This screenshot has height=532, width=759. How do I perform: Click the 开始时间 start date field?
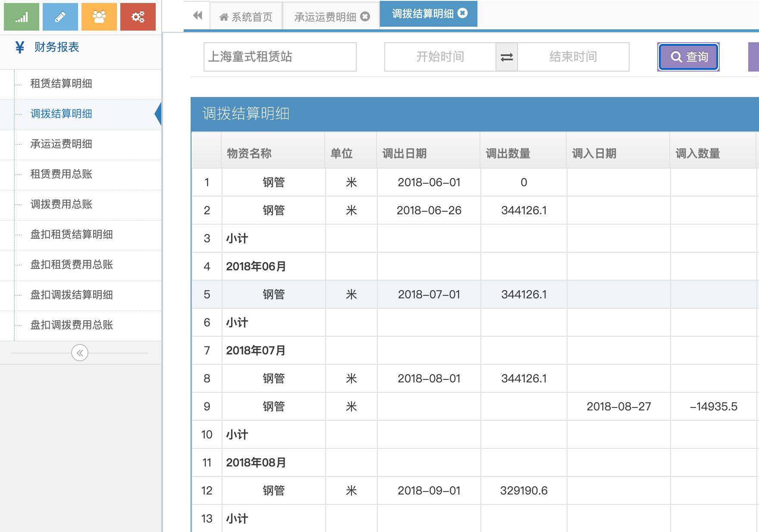(440, 57)
